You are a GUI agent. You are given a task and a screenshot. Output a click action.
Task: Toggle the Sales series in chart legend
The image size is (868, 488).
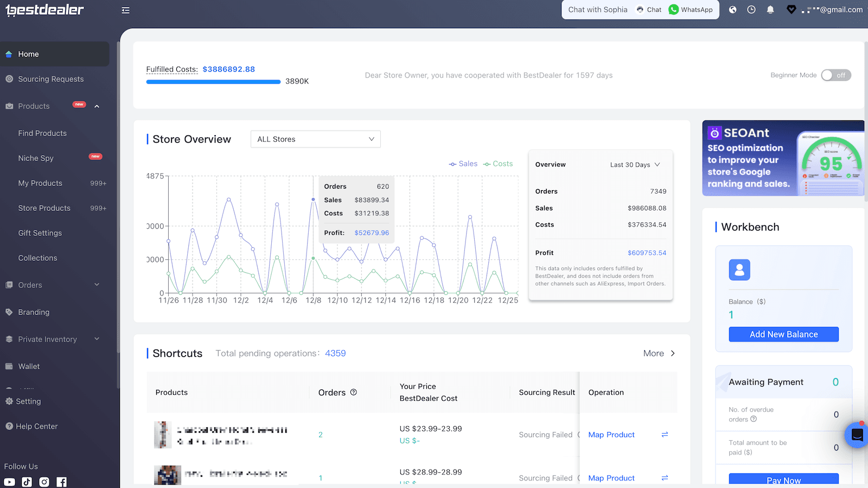463,164
